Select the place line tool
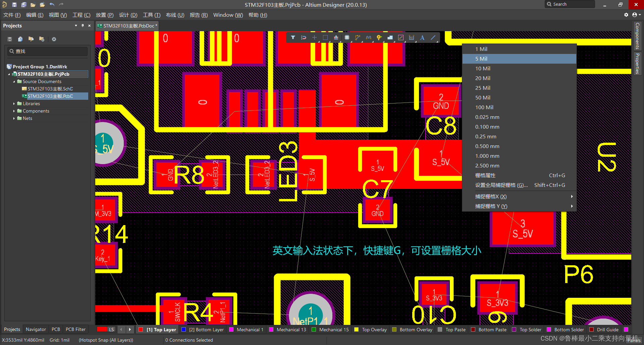 [x=433, y=38]
